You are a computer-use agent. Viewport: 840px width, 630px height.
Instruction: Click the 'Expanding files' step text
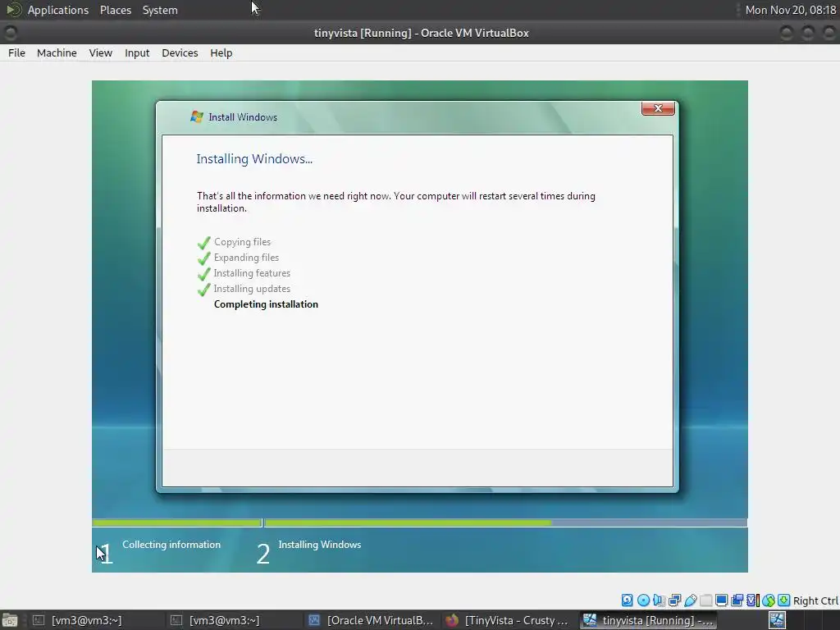246,258
